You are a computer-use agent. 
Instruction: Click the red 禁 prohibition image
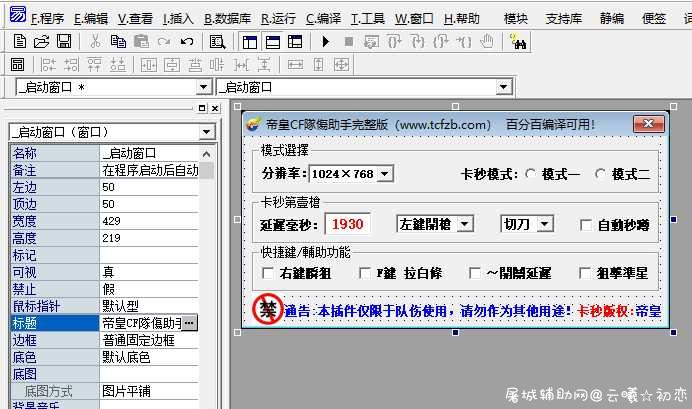click(267, 309)
